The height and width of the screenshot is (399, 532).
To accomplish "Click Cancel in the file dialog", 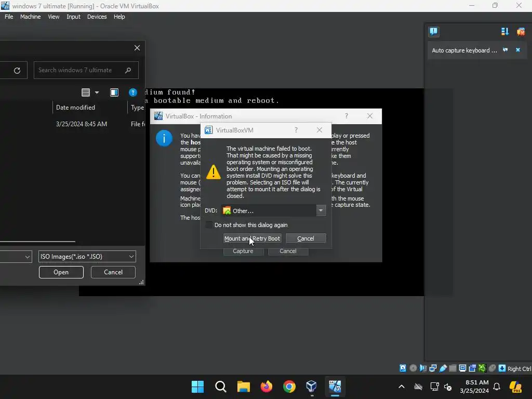I will tap(113, 272).
